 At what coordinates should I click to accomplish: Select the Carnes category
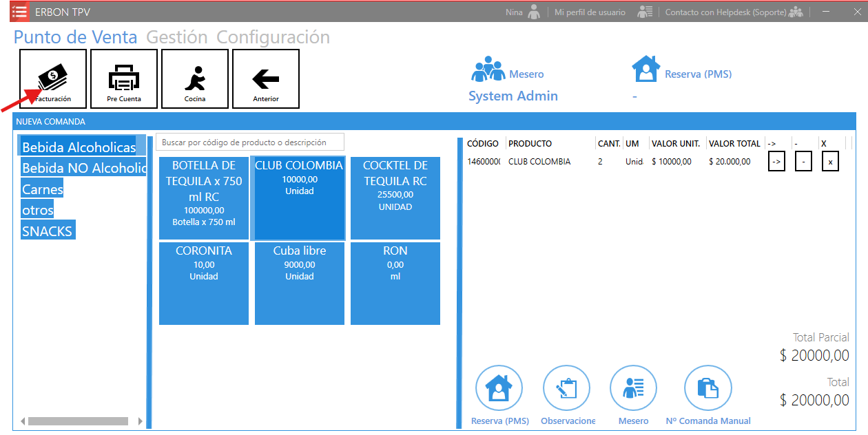(x=43, y=189)
